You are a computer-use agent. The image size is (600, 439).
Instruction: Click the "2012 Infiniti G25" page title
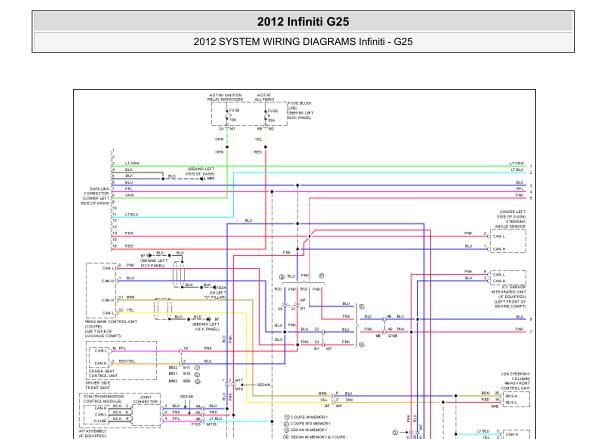pos(303,22)
